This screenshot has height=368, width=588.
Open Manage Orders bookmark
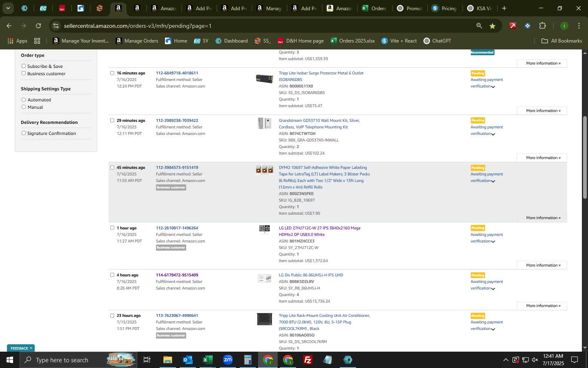pyautogui.click(x=137, y=41)
